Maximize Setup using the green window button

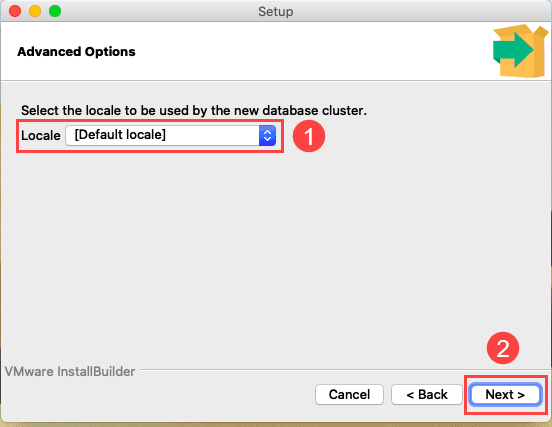55,11
